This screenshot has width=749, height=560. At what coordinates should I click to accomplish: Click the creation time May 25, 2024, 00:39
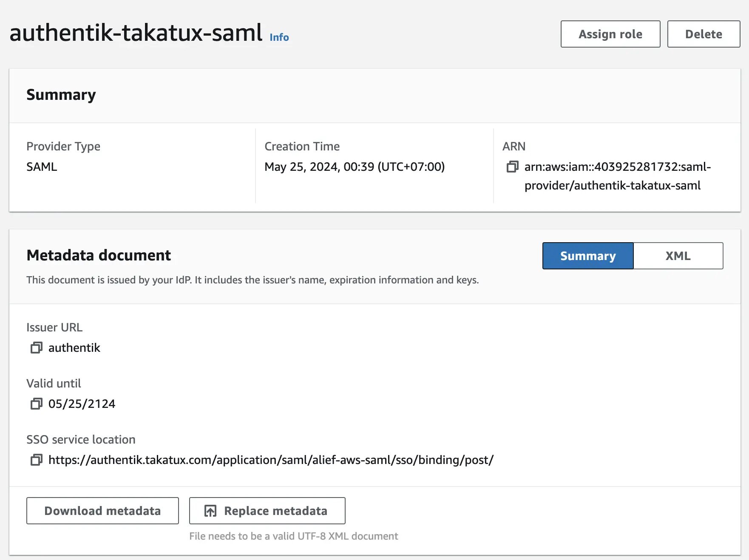point(355,167)
